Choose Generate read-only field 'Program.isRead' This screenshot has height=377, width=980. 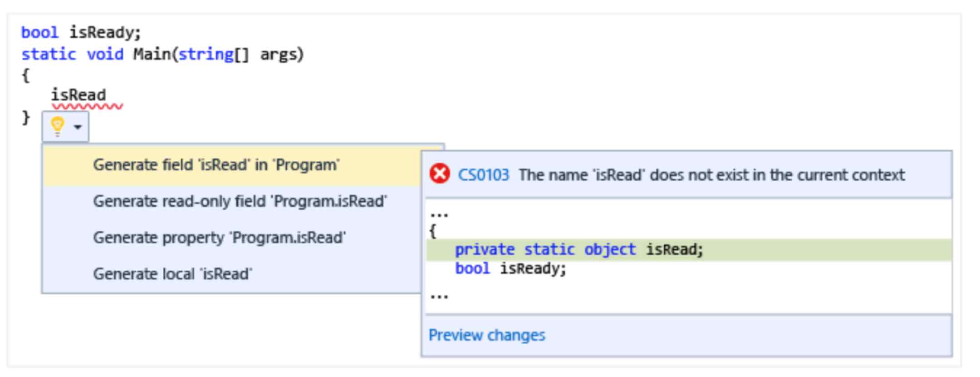(240, 201)
